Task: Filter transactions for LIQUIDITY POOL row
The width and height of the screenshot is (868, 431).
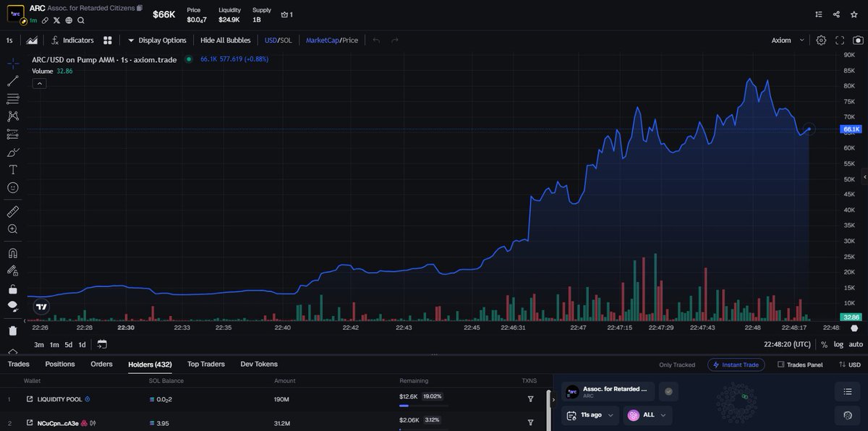Action: pos(530,398)
